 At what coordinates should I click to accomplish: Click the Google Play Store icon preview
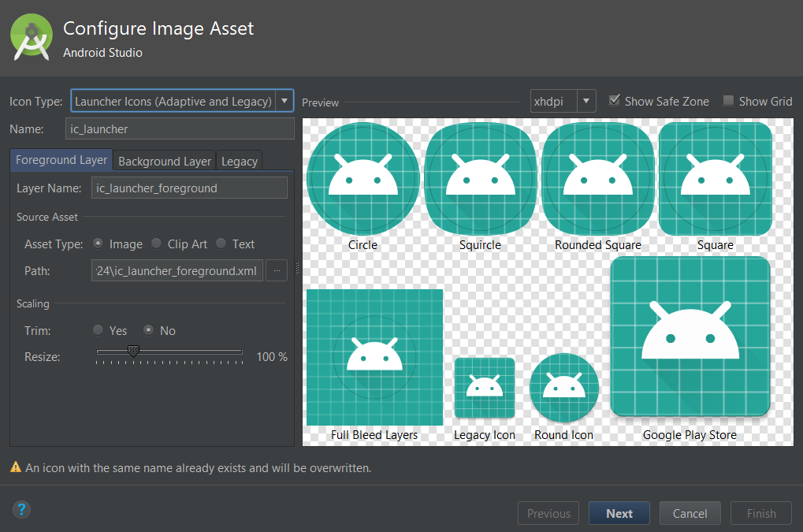[690, 337]
